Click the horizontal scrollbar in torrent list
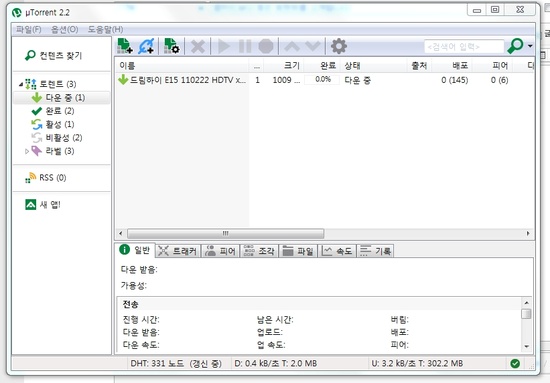 pos(226,233)
